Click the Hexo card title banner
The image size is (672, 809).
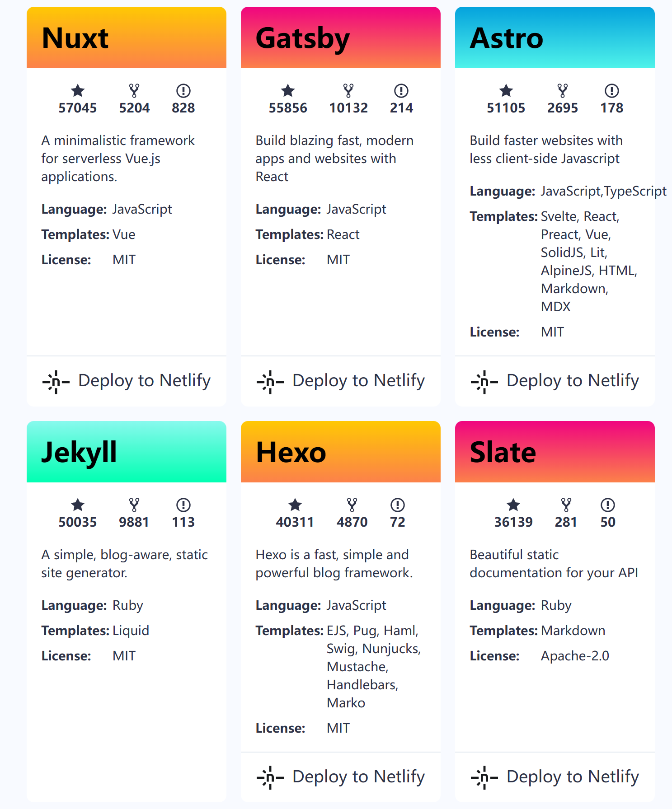point(340,451)
